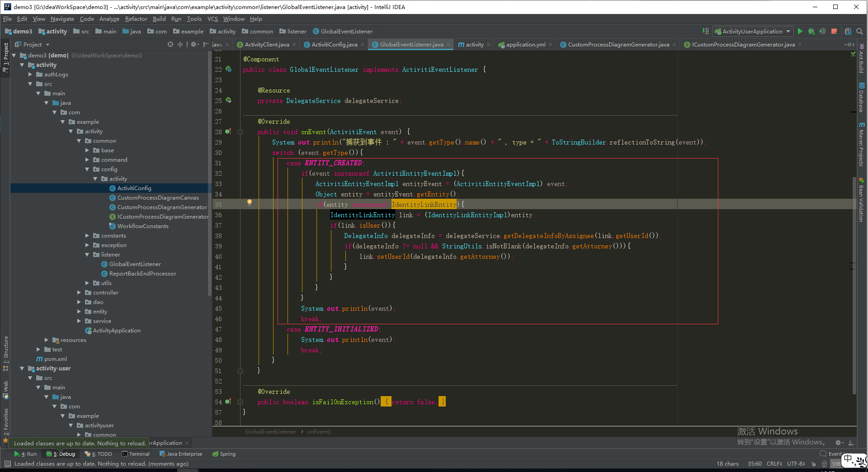
Task: Run the ActivityUserApplication with green play icon
Action: (800, 31)
